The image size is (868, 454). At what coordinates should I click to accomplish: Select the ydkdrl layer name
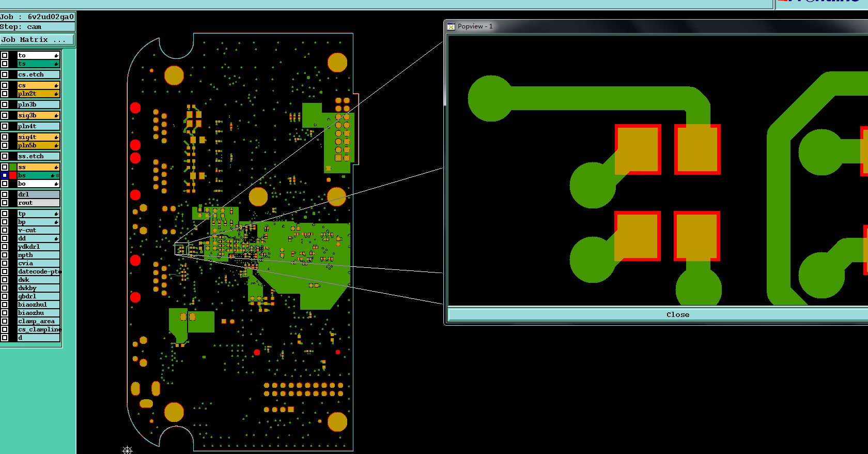click(x=39, y=247)
